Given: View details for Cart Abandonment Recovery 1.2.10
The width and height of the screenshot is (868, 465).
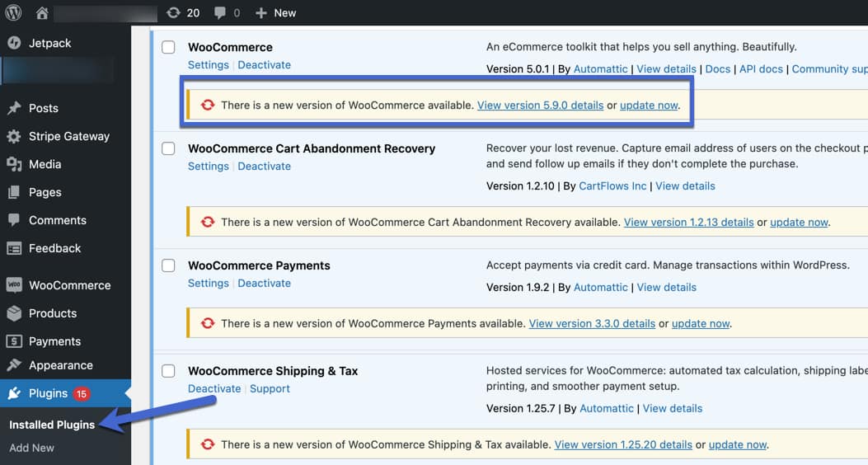Looking at the screenshot, I should tap(685, 186).
